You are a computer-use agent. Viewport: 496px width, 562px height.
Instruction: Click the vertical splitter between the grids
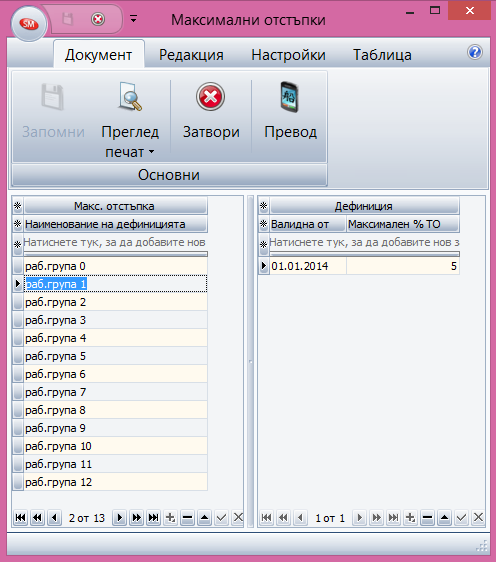251,361
